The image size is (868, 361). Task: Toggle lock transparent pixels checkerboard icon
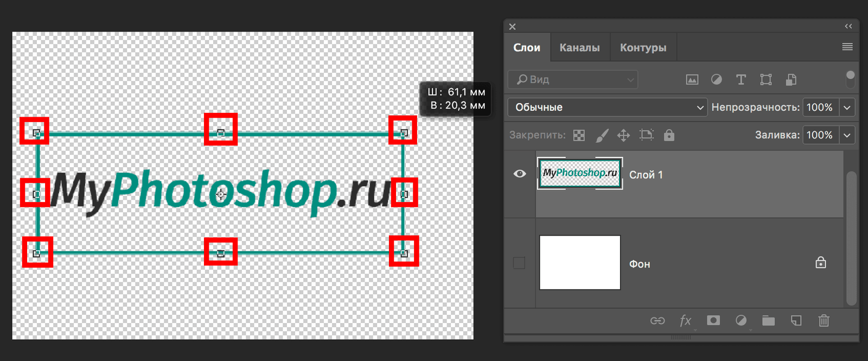pyautogui.click(x=579, y=135)
